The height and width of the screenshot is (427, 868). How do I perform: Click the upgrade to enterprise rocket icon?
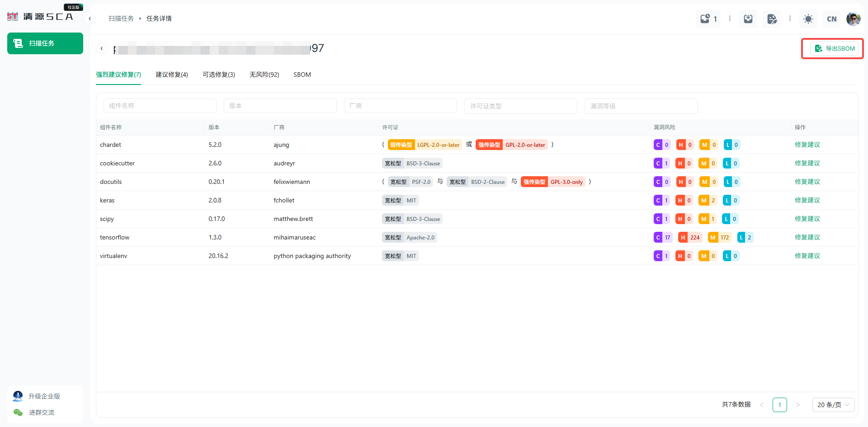[18, 396]
